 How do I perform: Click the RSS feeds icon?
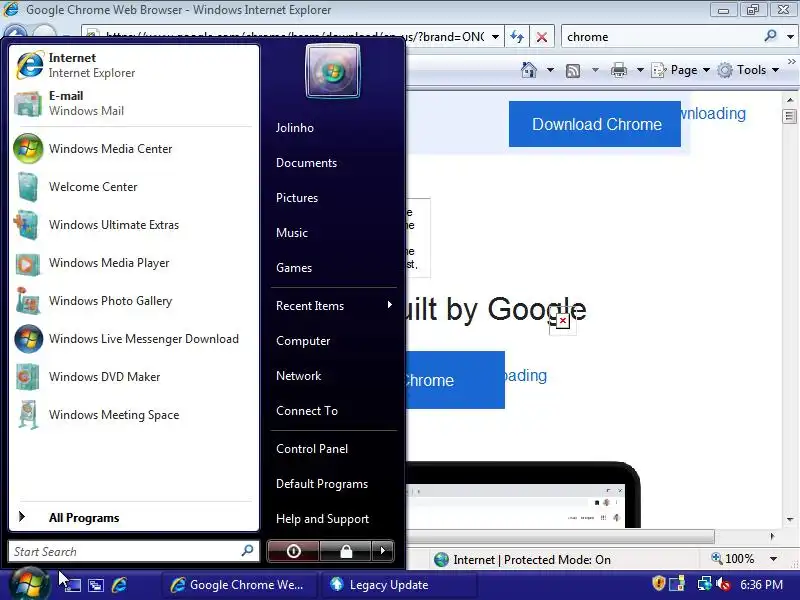[573, 70]
